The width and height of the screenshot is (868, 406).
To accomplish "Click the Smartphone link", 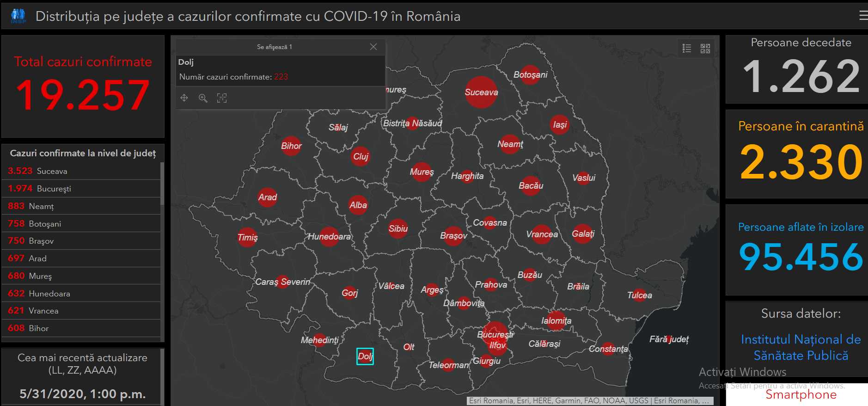I will pyautogui.click(x=801, y=394).
